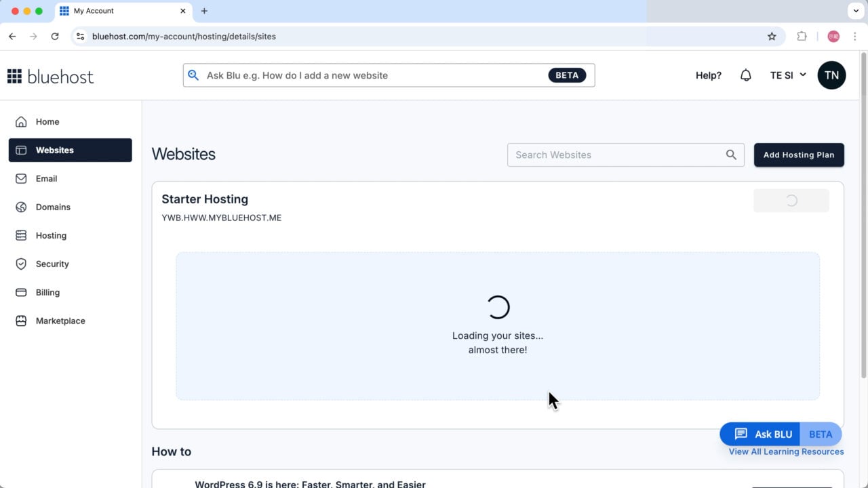
Task: Click the Help? link
Action: [x=708, y=75]
